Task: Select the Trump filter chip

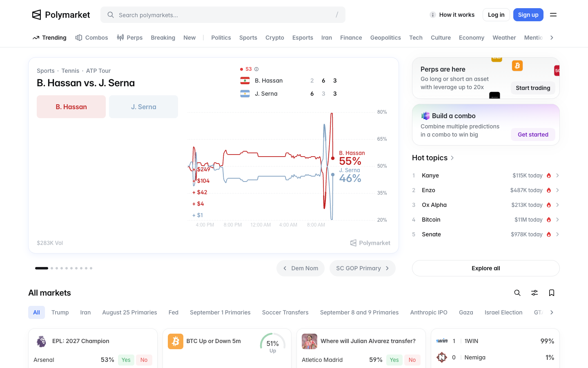Action: pos(60,312)
